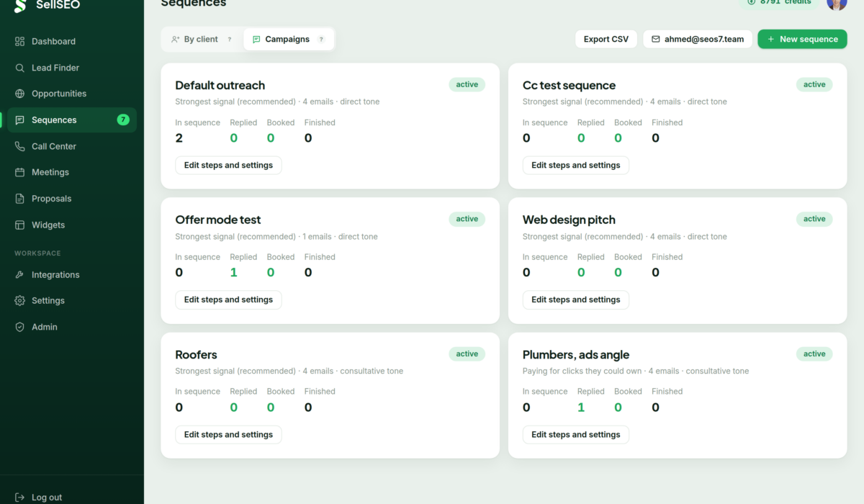Click the envelope icon in sender email button
This screenshot has width=864, height=504.
point(656,40)
